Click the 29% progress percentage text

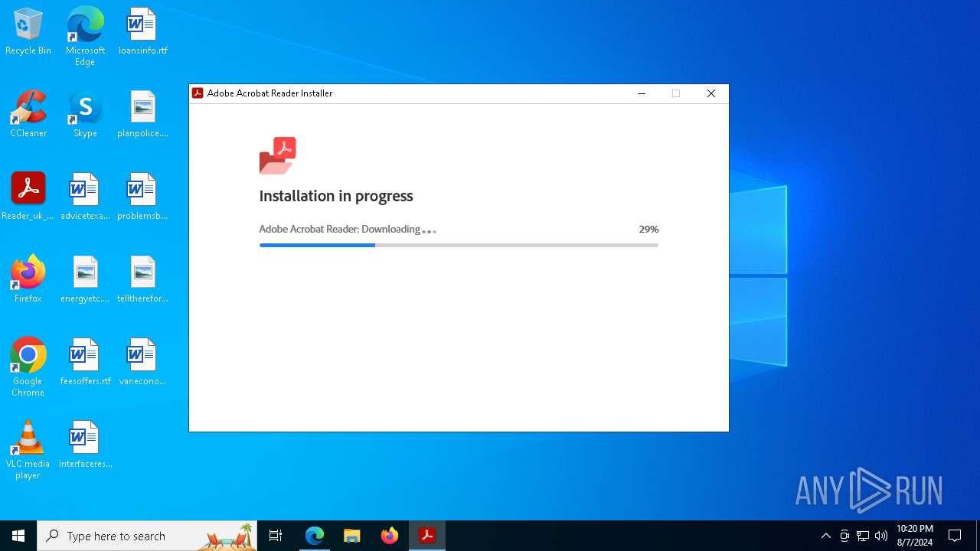[x=648, y=229]
